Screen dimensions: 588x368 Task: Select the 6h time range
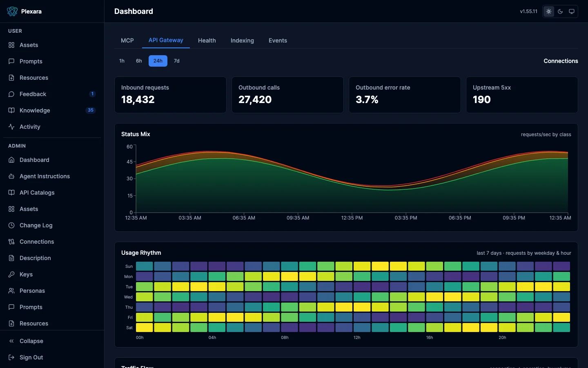pos(139,61)
